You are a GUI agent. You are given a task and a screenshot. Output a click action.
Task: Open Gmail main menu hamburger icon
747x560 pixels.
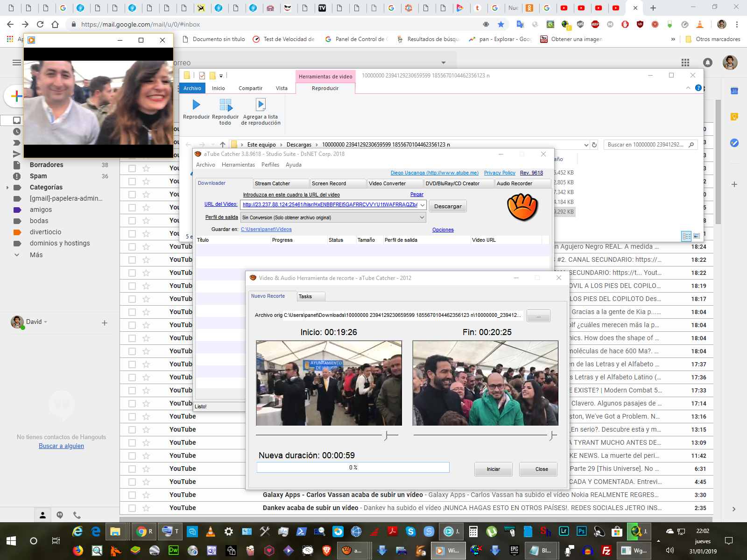tap(17, 63)
